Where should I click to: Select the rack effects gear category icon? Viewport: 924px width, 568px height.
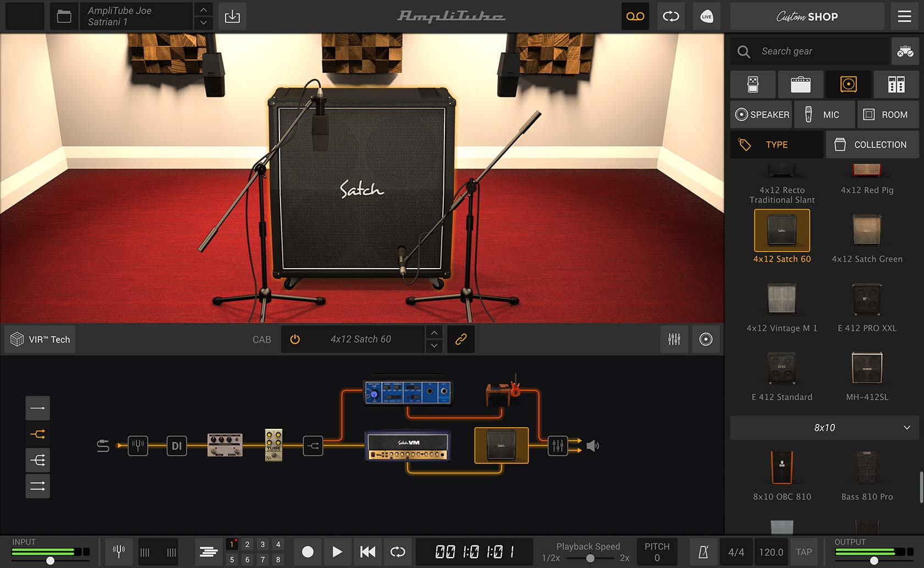pyautogui.click(x=896, y=84)
